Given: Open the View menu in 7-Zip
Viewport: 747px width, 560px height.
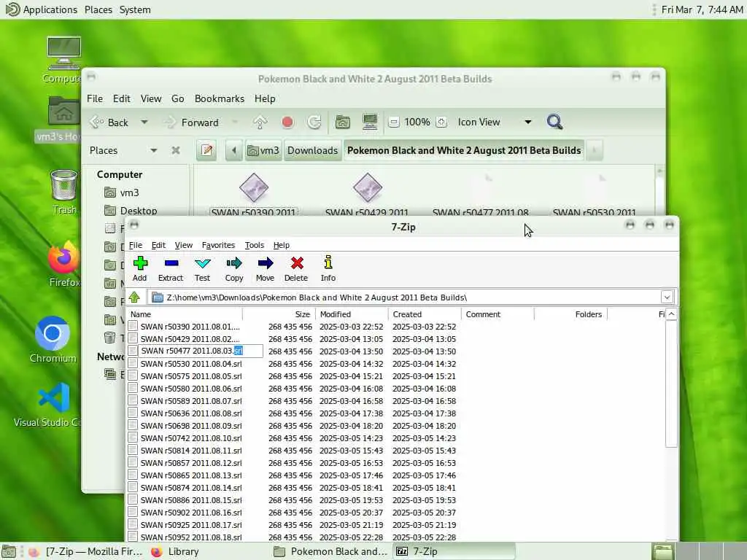Looking at the screenshot, I should pos(183,245).
